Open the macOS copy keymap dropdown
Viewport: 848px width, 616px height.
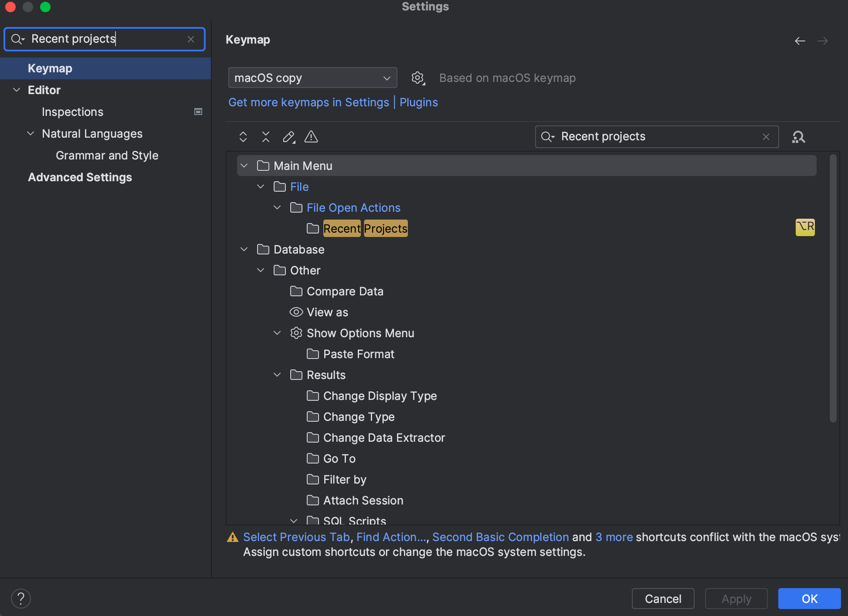coord(312,78)
